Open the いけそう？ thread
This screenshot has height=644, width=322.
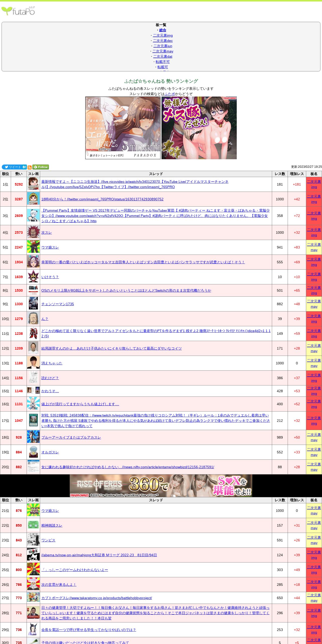50,277
